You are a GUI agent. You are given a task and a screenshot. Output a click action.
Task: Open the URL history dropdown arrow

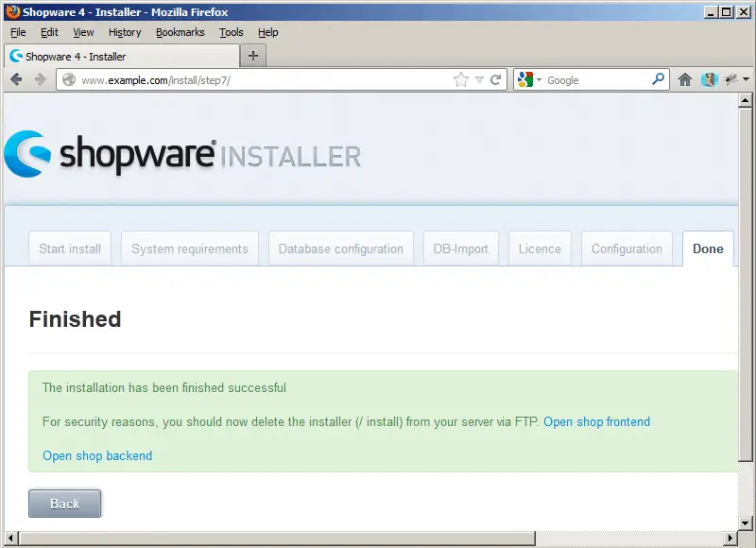pyautogui.click(x=479, y=80)
